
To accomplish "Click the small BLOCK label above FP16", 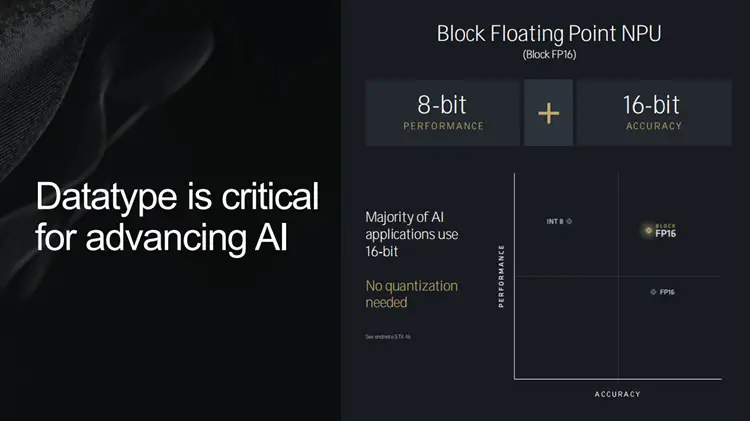I will [665, 224].
